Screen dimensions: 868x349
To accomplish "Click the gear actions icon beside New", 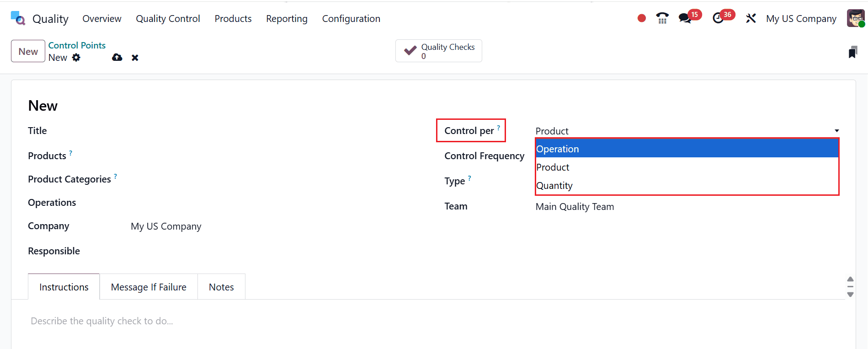I will click(x=76, y=58).
